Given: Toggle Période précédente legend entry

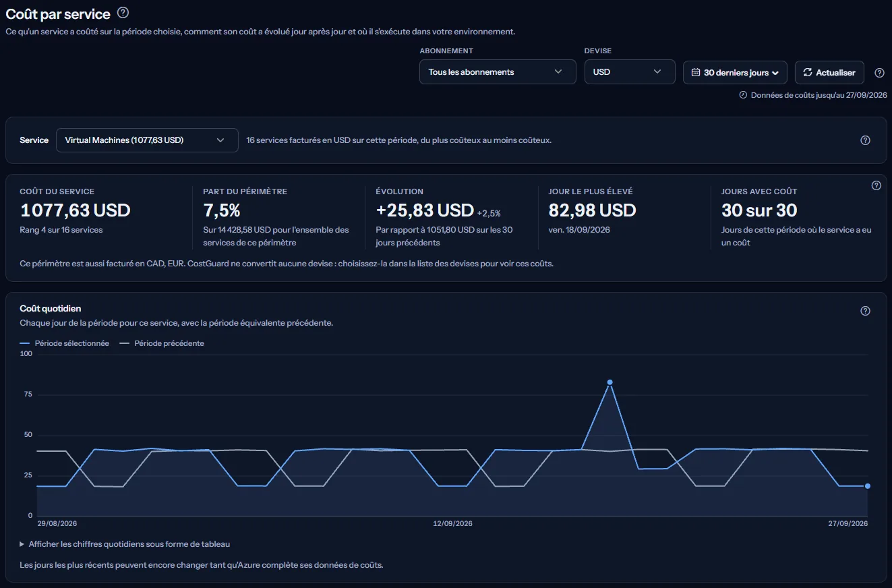Looking at the screenshot, I should 162,343.
